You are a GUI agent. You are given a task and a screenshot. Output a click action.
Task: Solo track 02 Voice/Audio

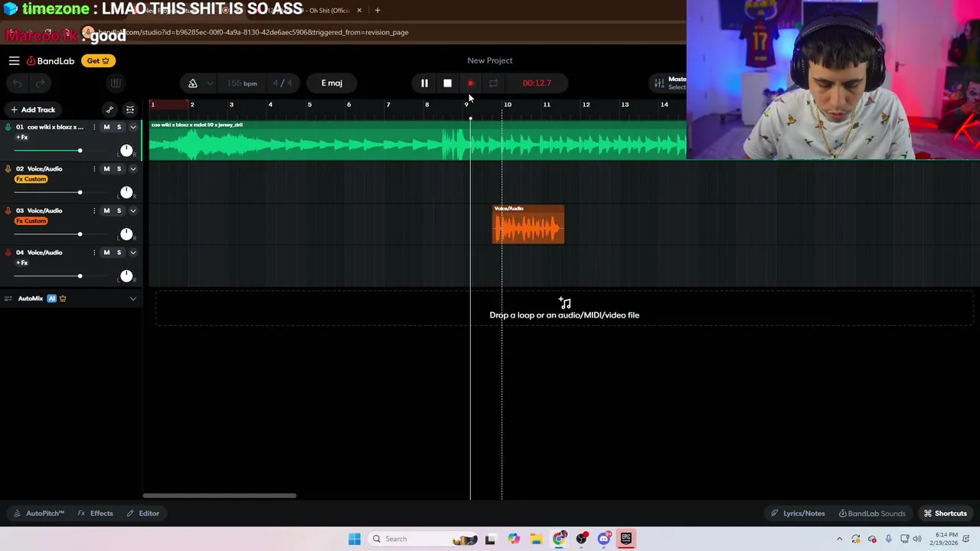[x=119, y=168]
